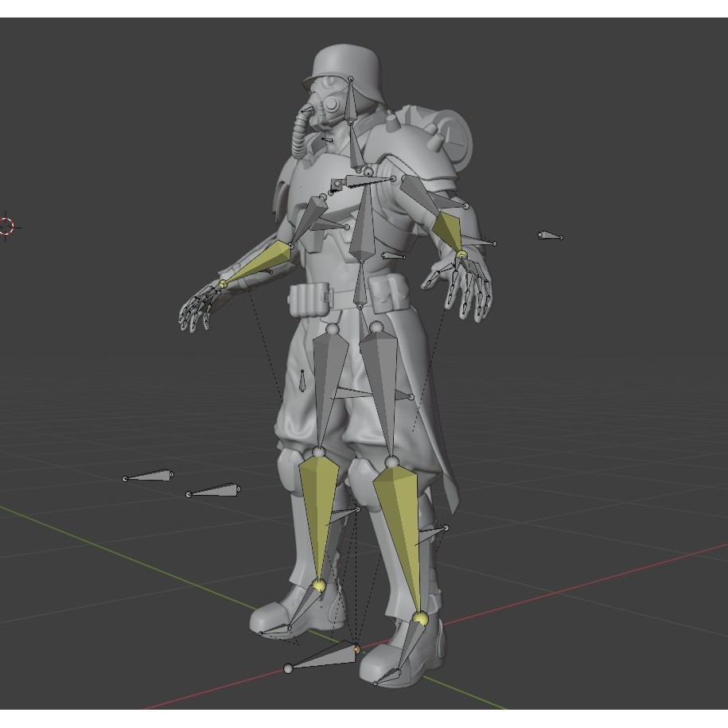Select foot bone in character's right boot
This screenshot has width=728, height=728.
pyautogui.click(x=304, y=607)
